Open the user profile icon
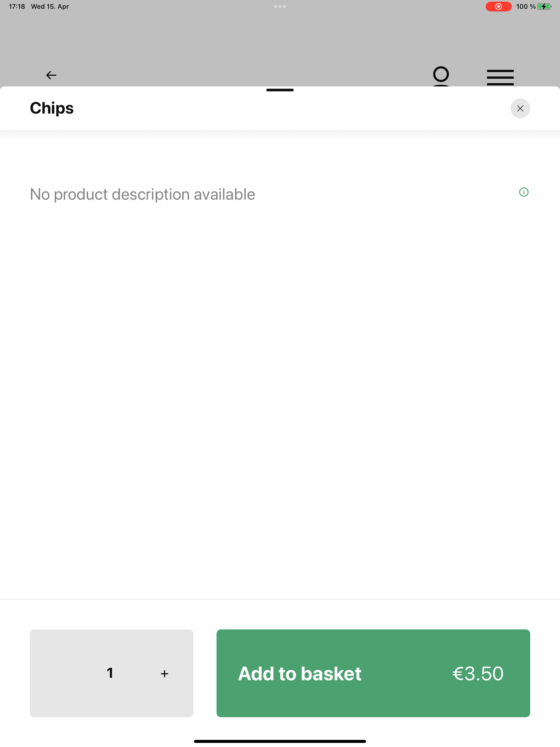560x747 pixels. pyautogui.click(x=441, y=76)
